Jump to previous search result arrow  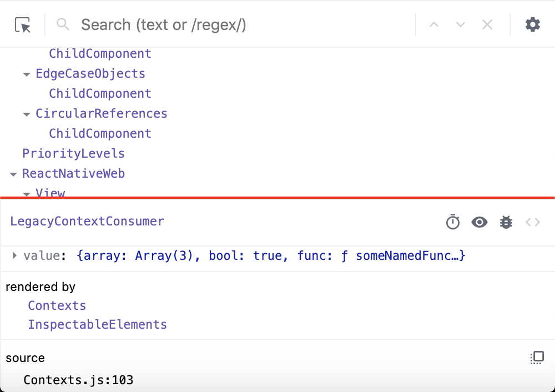(434, 24)
